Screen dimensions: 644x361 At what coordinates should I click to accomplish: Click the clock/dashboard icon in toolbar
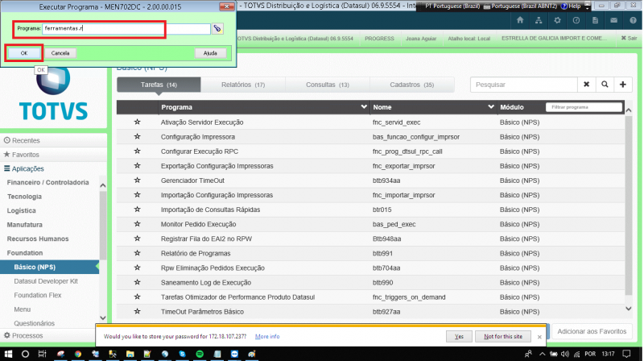[576, 20]
